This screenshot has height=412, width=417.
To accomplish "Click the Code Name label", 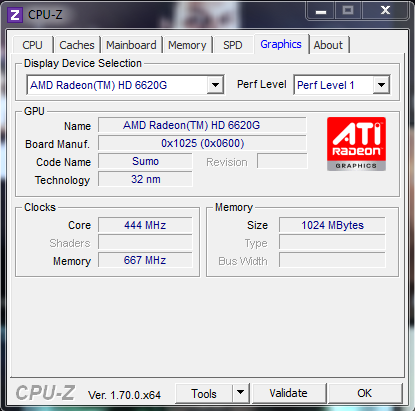I will [63, 162].
